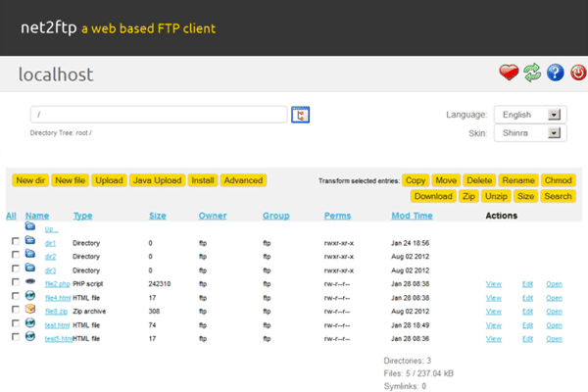588x392 pixels.
Task: Click the zip archive icon for file3.zip
Action: tap(30, 310)
